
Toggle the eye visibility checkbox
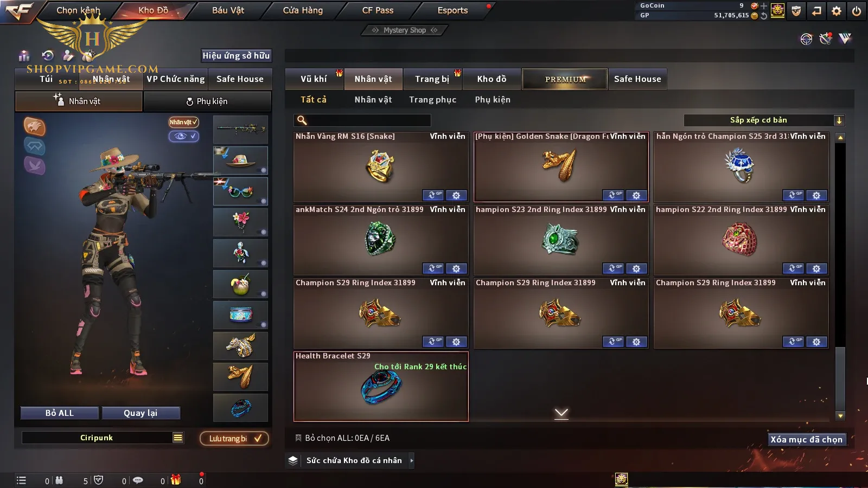click(183, 136)
